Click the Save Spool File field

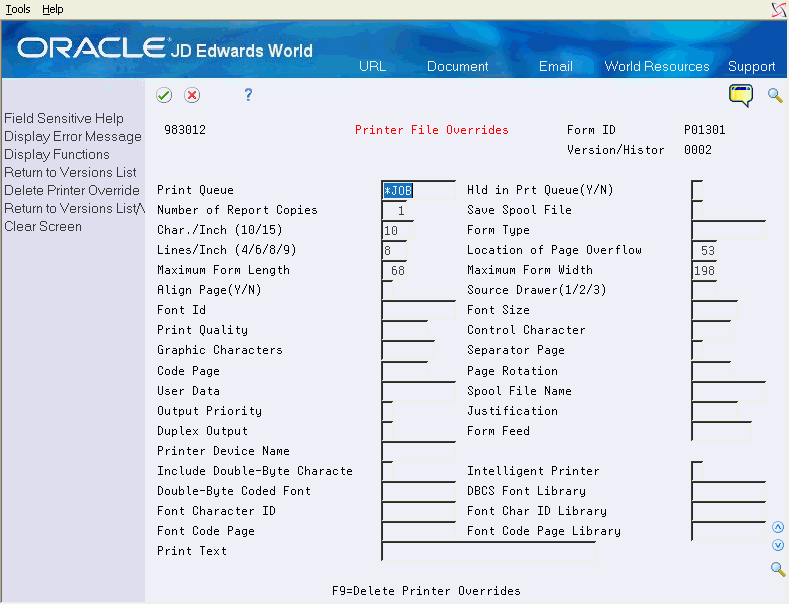(697, 210)
